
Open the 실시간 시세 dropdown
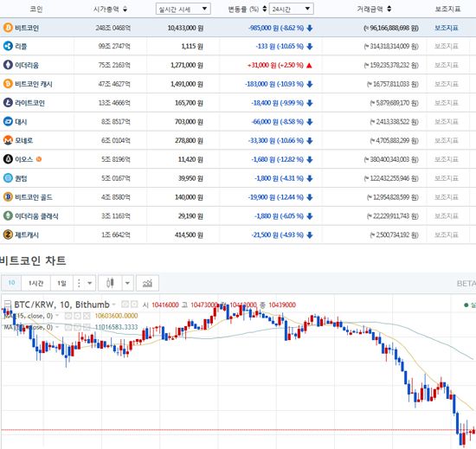pyautogui.click(x=183, y=9)
